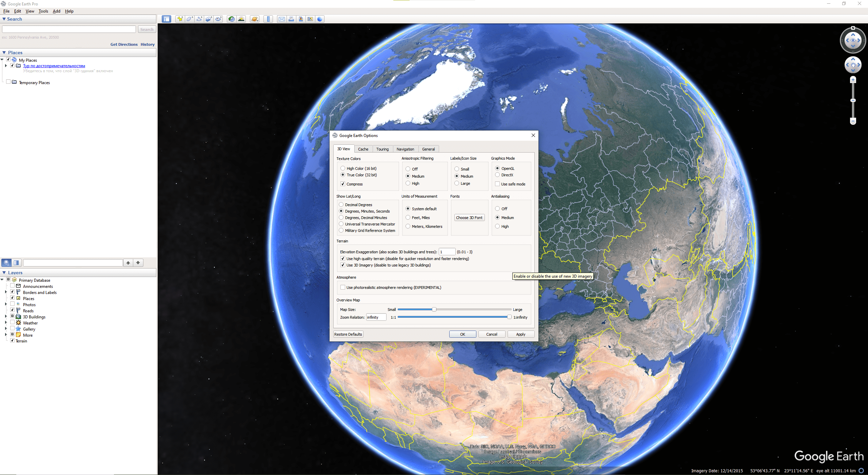Expand the 3D Buildings layer tree

(x=5, y=316)
